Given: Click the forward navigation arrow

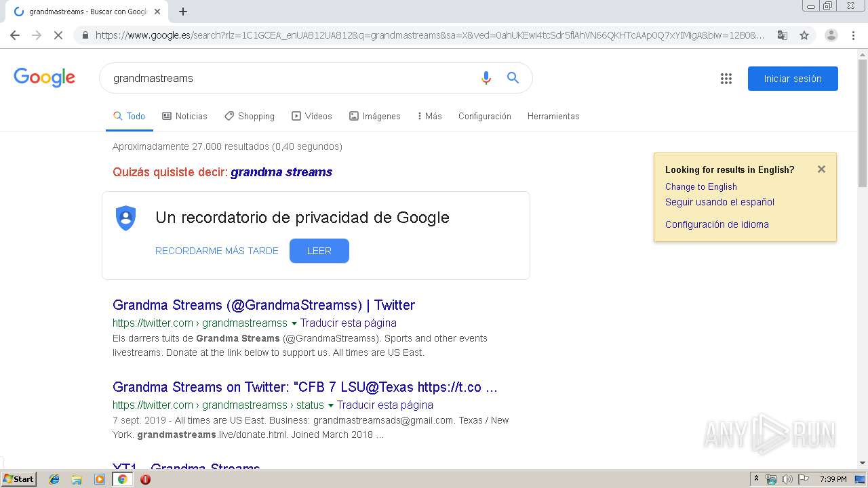Looking at the screenshot, I should coord(37,35).
